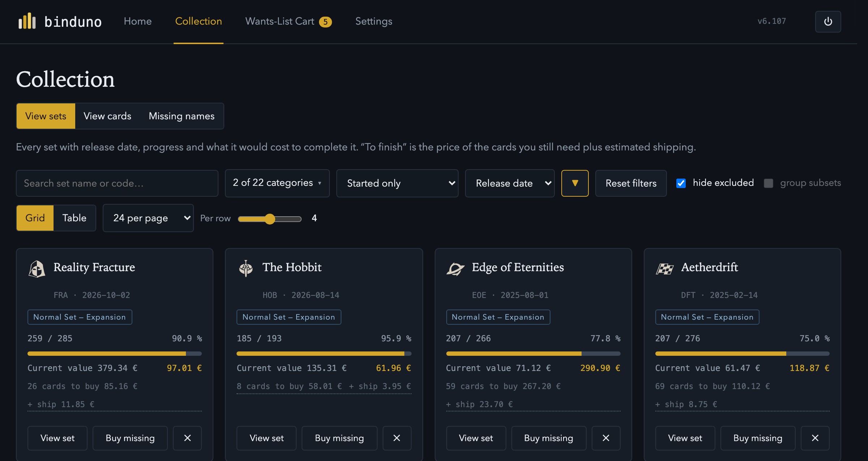
Task: Switch to Grid layout
Action: point(35,218)
